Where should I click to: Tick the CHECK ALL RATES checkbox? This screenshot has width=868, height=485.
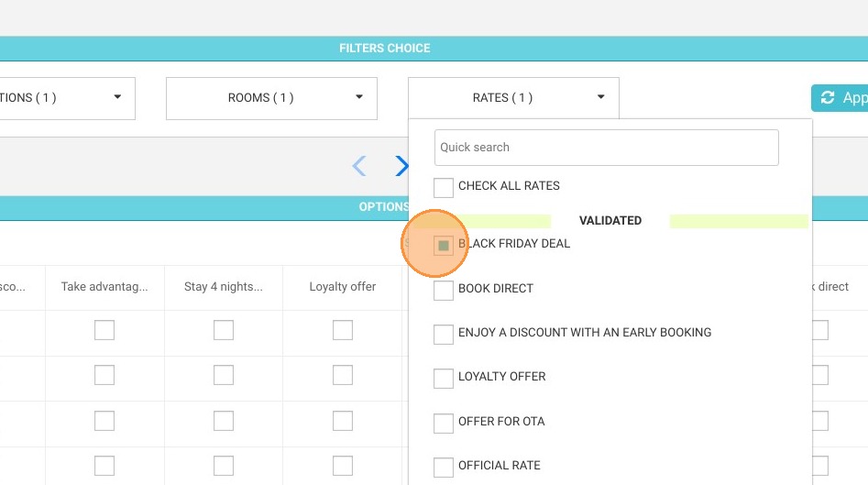[x=444, y=188]
